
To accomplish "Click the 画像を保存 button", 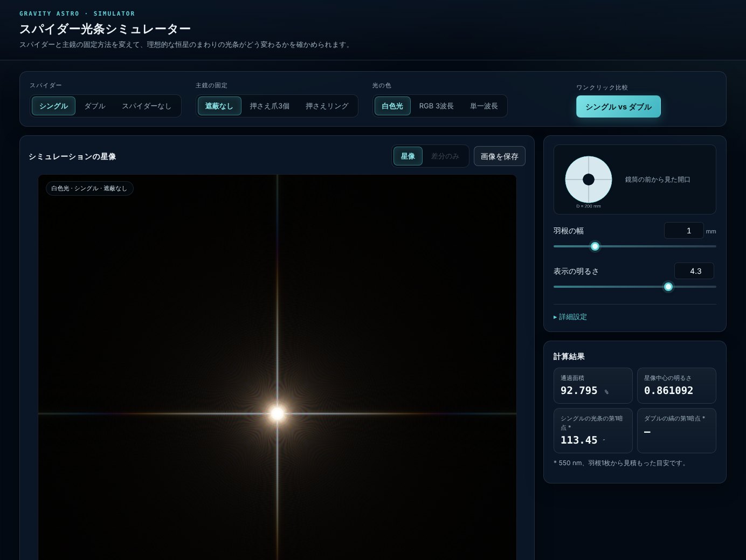I will coord(500,156).
